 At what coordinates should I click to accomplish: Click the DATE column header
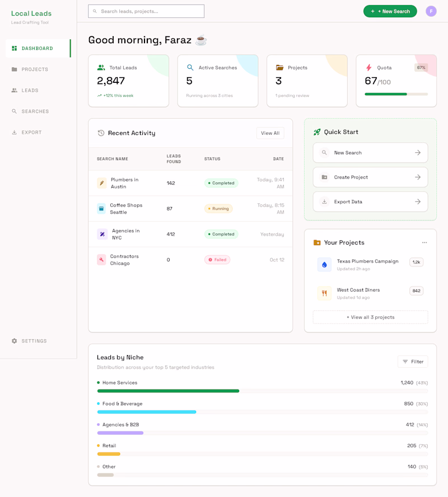278,159
